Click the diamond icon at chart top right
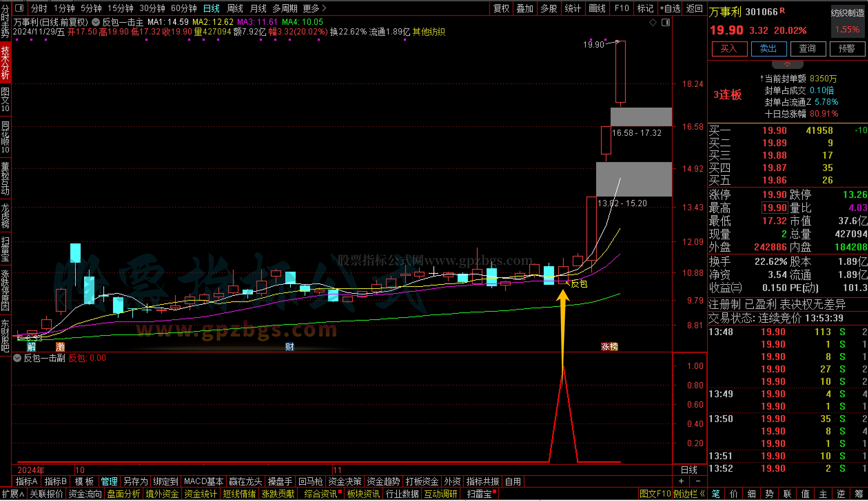This screenshot has height=501, width=868. click(x=653, y=23)
